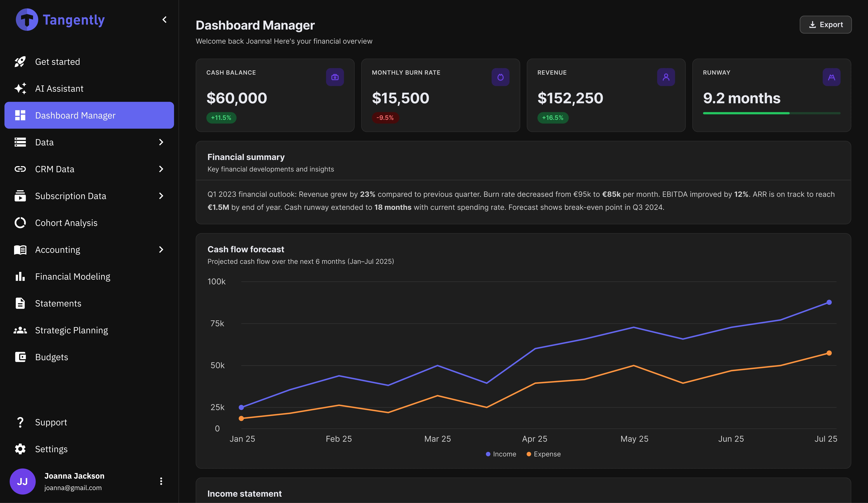Open Get started in the sidebar

point(89,62)
